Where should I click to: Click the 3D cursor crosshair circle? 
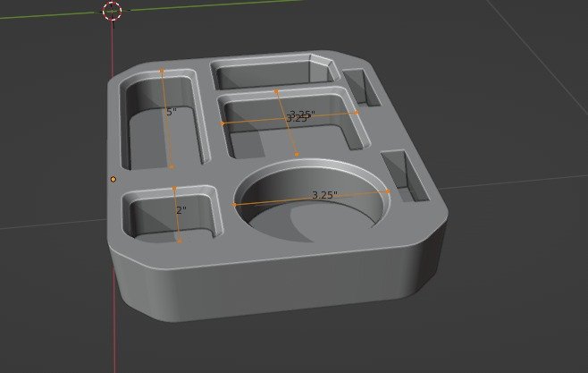tap(112, 11)
